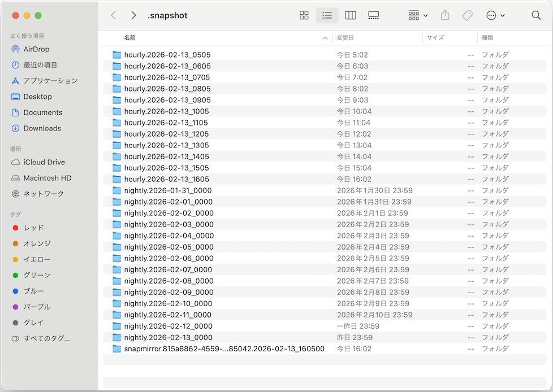Click the Share toolbar icon
The height and width of the screenshot is (392, 553).
point(445,16)
